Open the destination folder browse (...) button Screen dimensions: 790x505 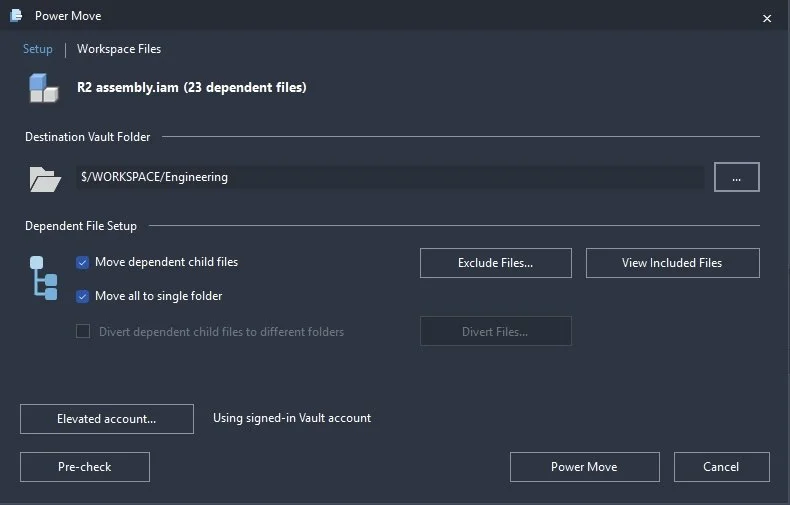click(737, 177)
